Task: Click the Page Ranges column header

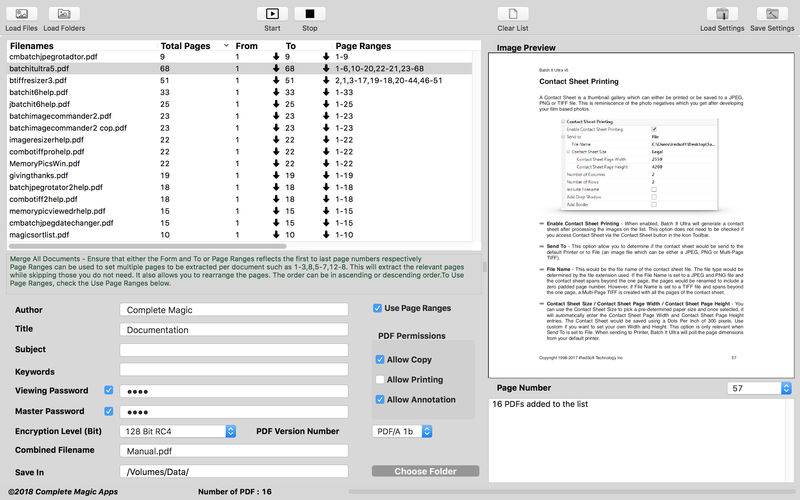Action: tap(363, 46)
